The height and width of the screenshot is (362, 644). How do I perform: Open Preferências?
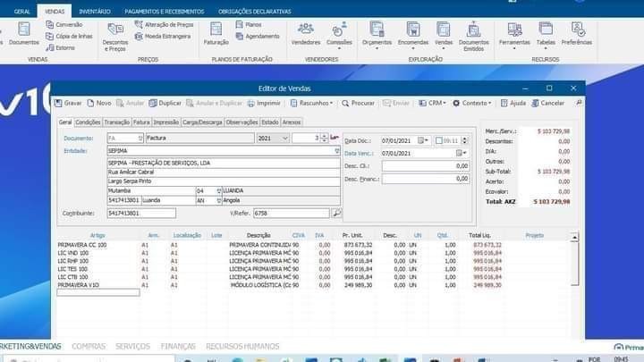point(577,33)
